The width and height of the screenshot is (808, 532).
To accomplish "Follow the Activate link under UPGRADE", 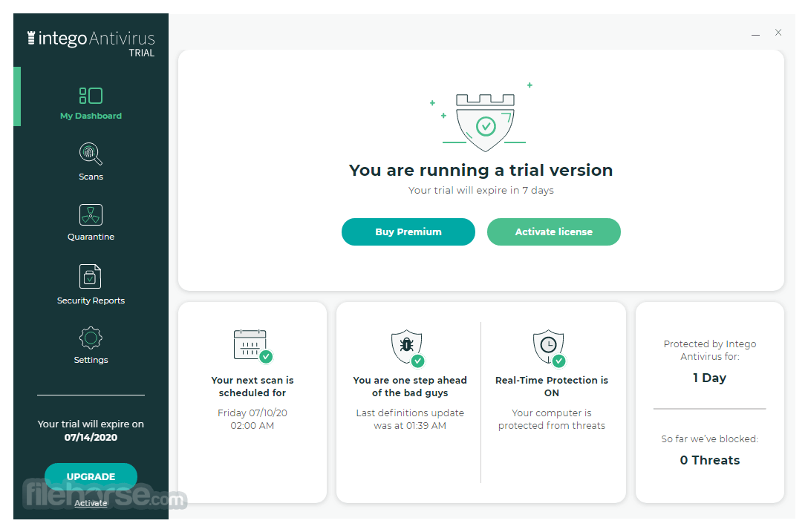I will click(91, 503).
